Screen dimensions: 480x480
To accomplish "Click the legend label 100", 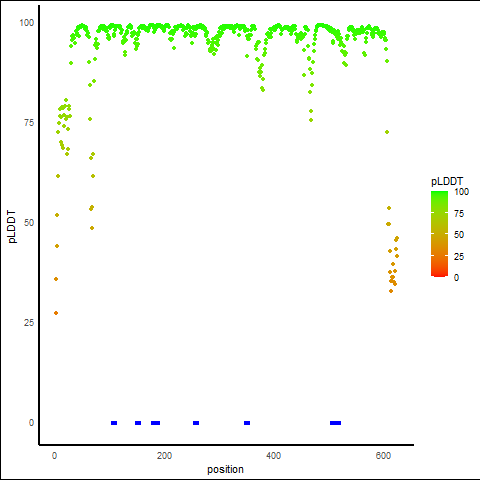I will point(461,192).
